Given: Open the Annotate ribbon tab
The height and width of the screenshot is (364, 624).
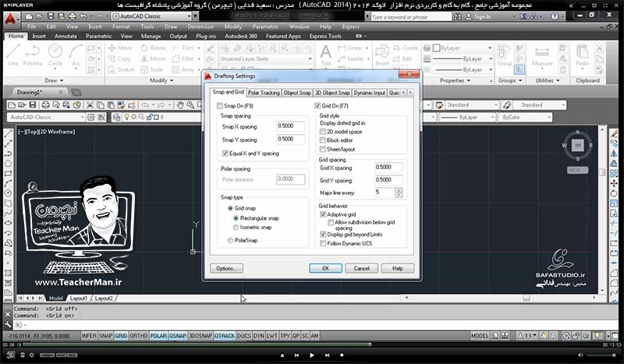Looking at the screenshot, I should click(66, 36).
